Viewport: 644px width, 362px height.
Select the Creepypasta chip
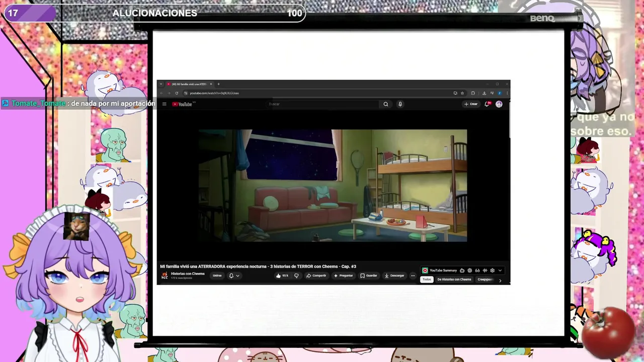(485, 280)
